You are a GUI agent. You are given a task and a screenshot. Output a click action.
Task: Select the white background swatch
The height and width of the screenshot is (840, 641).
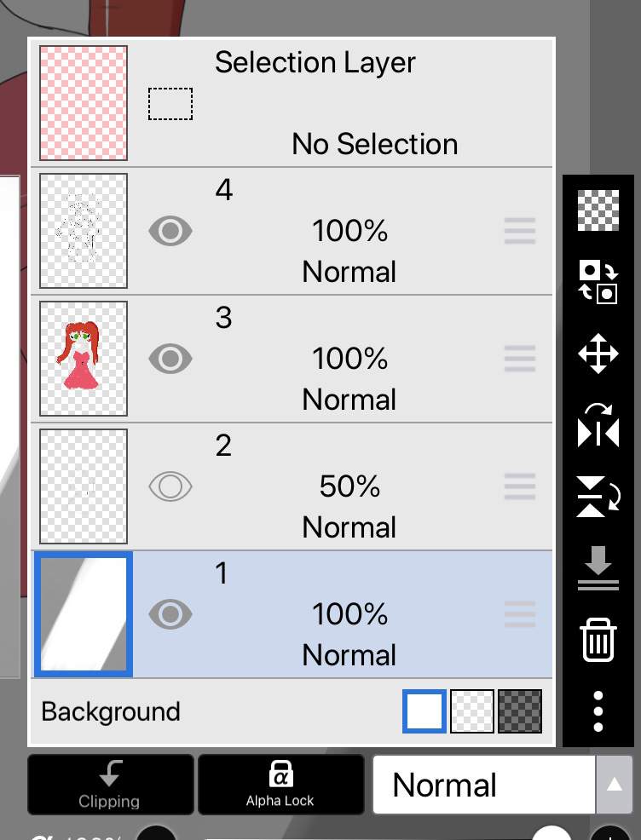[424, 711]
